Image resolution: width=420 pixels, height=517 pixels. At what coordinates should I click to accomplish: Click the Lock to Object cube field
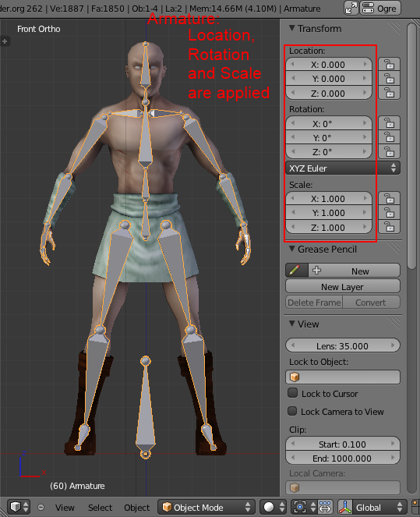click(x=343, y=377)
